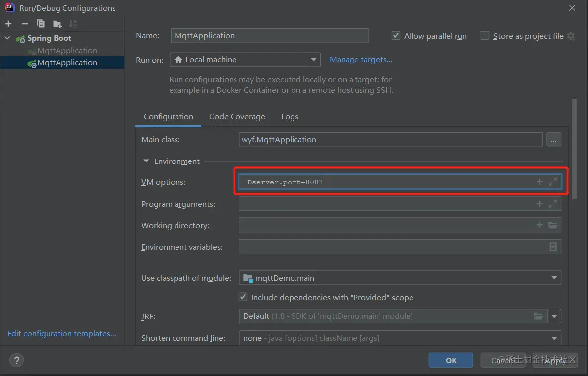Screen dimensions: 588x376
Task: Open project file settings gear icon
Action: pos(571,36)
